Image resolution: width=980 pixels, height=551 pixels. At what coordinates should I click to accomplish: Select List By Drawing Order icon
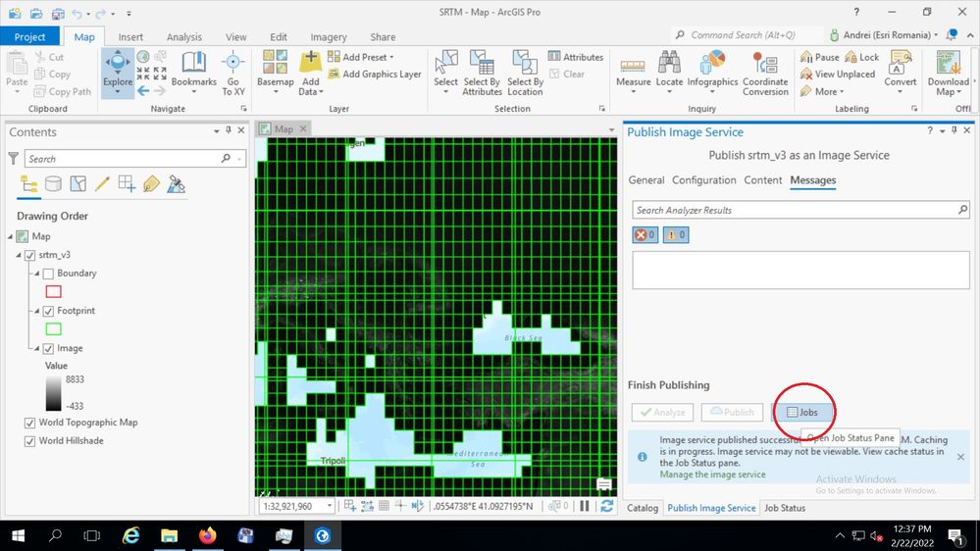pos(28,184)
